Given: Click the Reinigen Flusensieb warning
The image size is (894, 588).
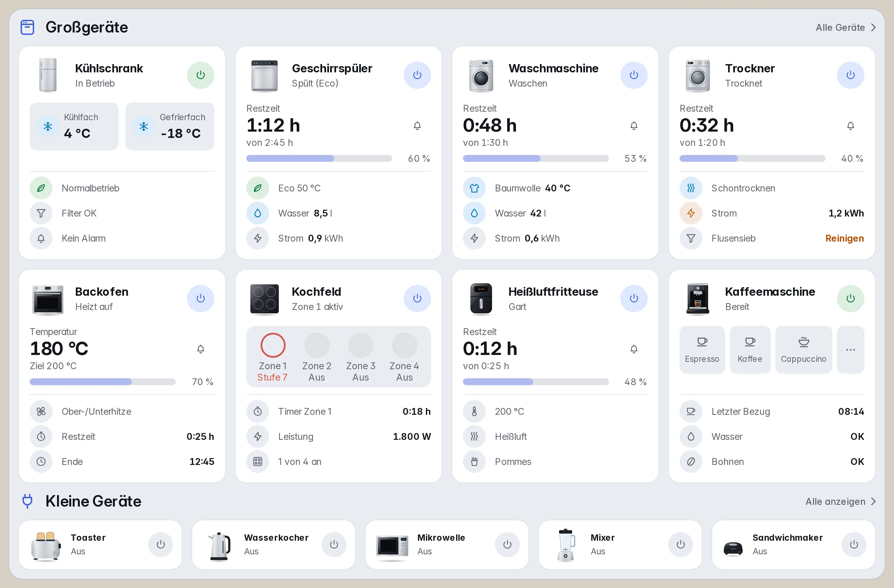Looking at the screenshot, I should point(844,238).
